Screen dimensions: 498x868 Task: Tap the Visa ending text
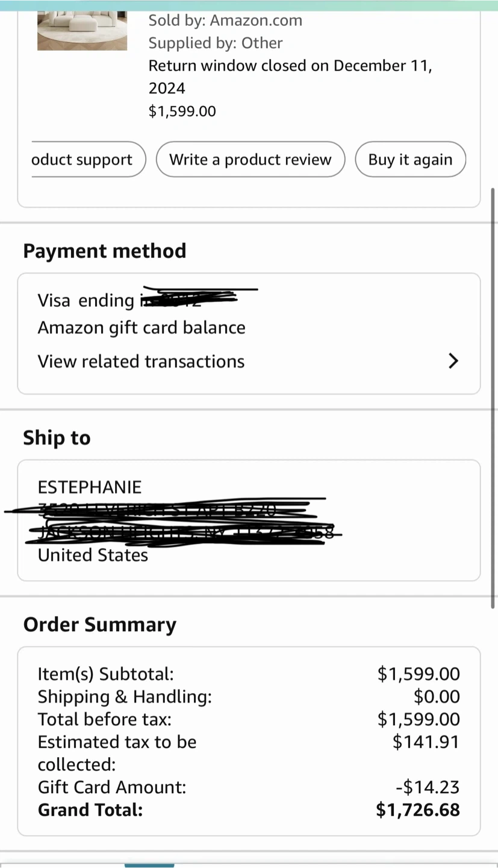(86, 300)
